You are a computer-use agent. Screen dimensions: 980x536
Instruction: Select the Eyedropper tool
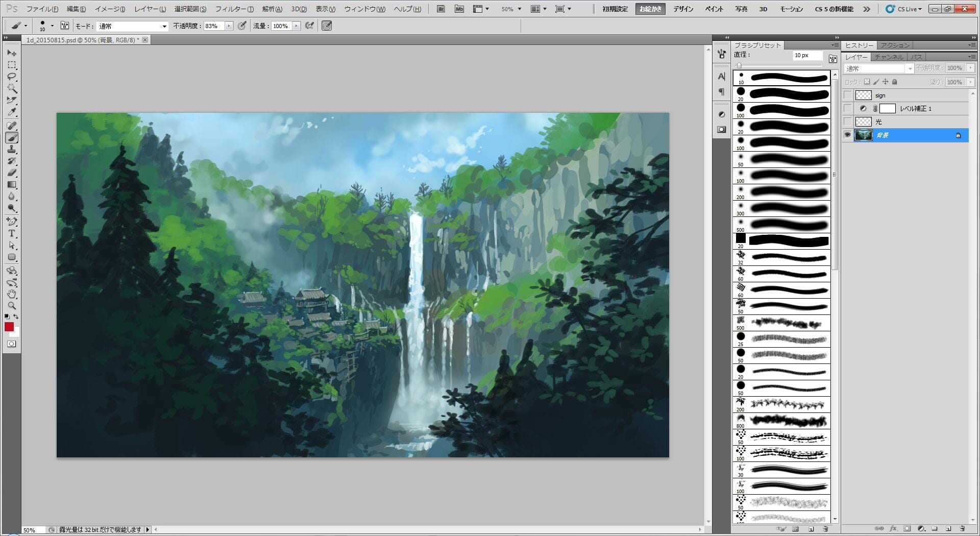pyautogui.click(x=12, y=112)
